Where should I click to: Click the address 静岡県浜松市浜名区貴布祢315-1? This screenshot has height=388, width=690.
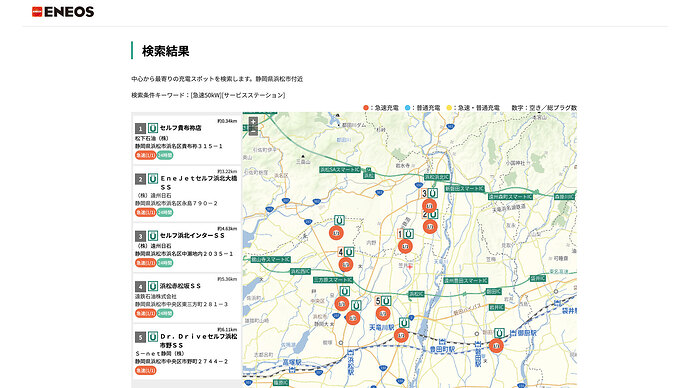pos(179,146)
